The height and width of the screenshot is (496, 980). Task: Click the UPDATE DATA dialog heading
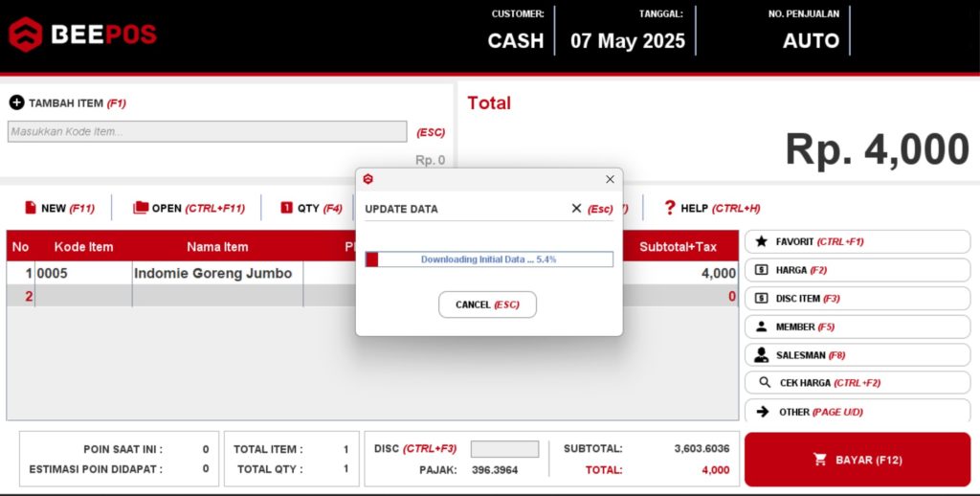tap(401, 209)
